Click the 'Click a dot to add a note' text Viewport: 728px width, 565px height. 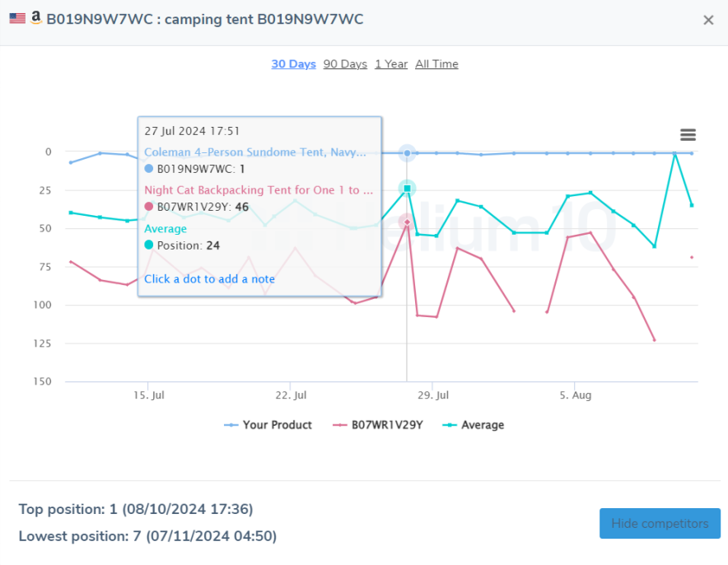point(209,280)
